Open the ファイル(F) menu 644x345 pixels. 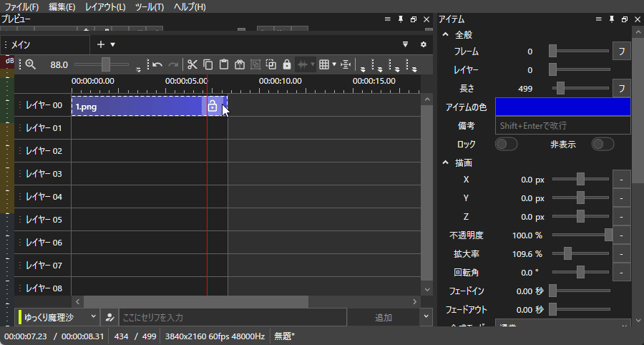click(x=21, y=7)
